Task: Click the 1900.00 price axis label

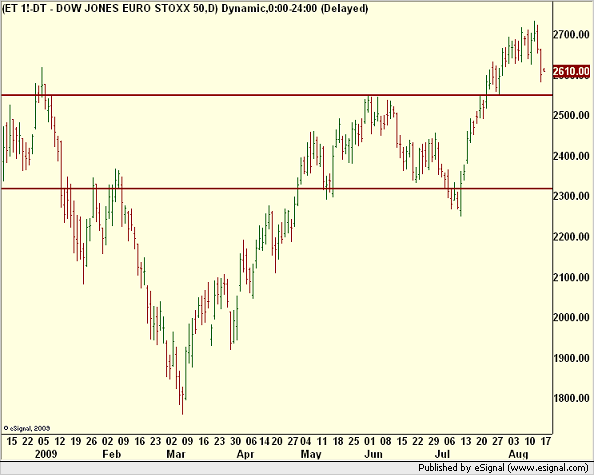Action: click(x=571, y=358)
